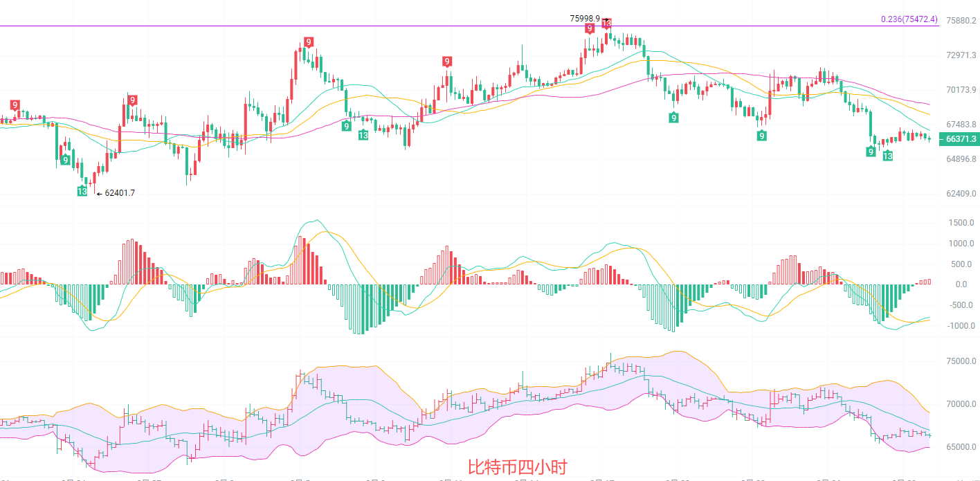The height and width of the screenshot is (481, 980).
Task: Select the latest green 13 marker near current price
Action: pyautogui.click(x=887, y=156)
